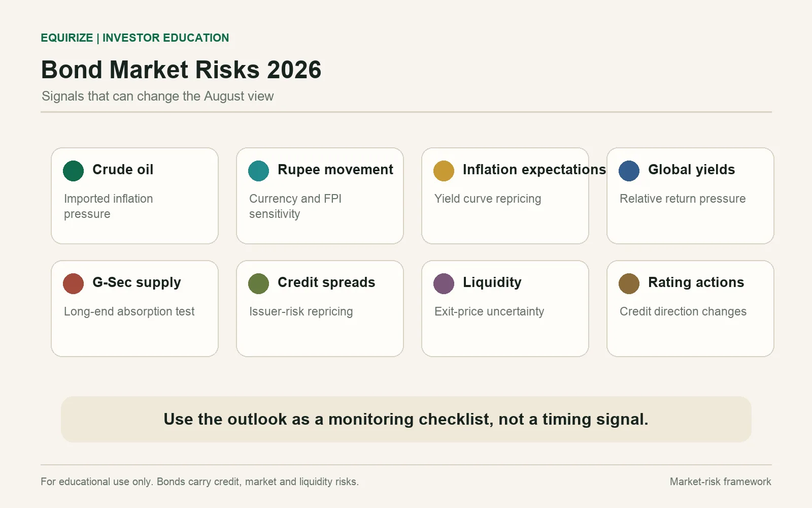Viewport: 812px width, 508px height.
Task: Click the green Crude oil circle icon
Action: pos(73,171)
